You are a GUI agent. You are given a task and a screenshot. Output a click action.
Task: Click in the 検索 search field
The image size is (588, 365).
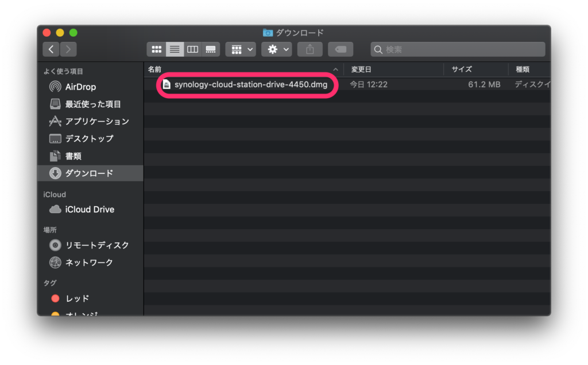[x=459, y=49]
